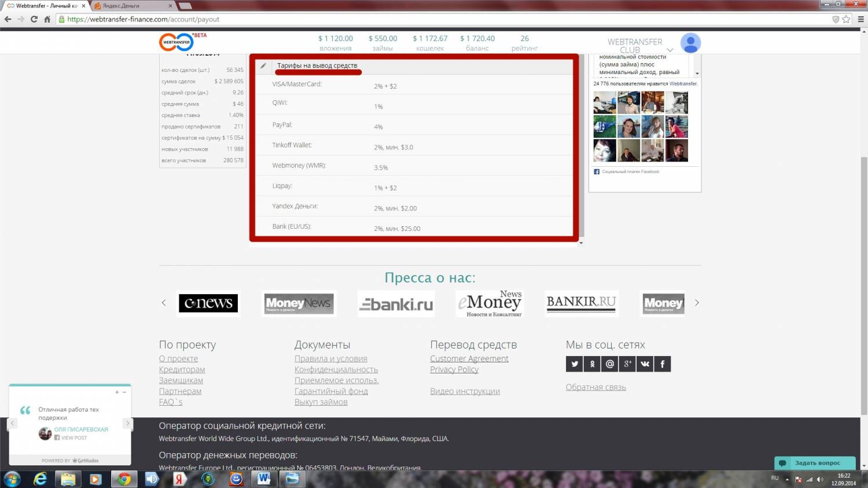Image resolution: width=868 pixels, height=488 pixels.
Task: Open the Выкуп займов link
Action: click(x=321, y=402)
